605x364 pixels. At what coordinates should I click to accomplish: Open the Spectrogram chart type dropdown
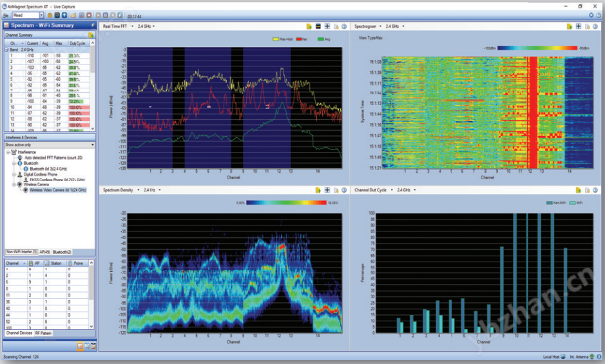(x=379, y=26)
